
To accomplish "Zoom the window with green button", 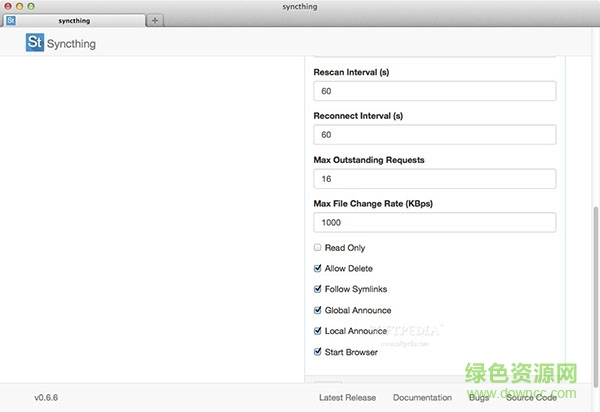I will click(31, 6).
